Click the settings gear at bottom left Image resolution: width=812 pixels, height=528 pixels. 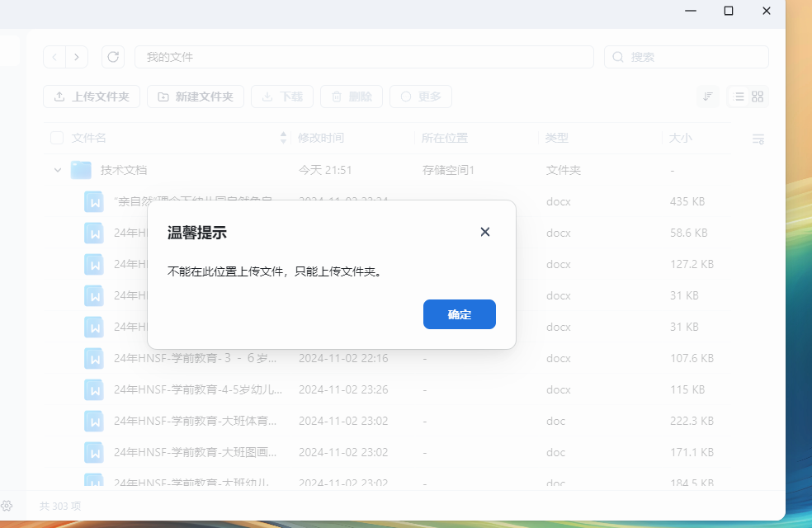point(7,506)
